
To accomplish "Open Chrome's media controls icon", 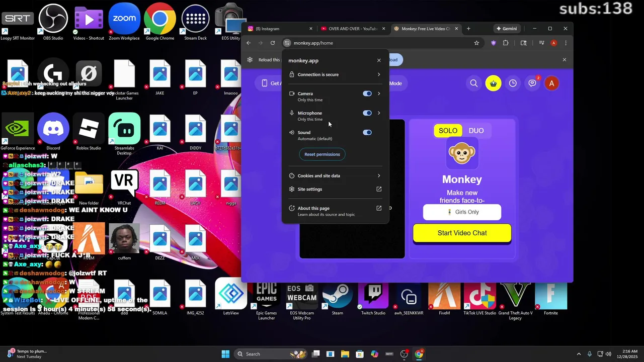I will [541, 43].
